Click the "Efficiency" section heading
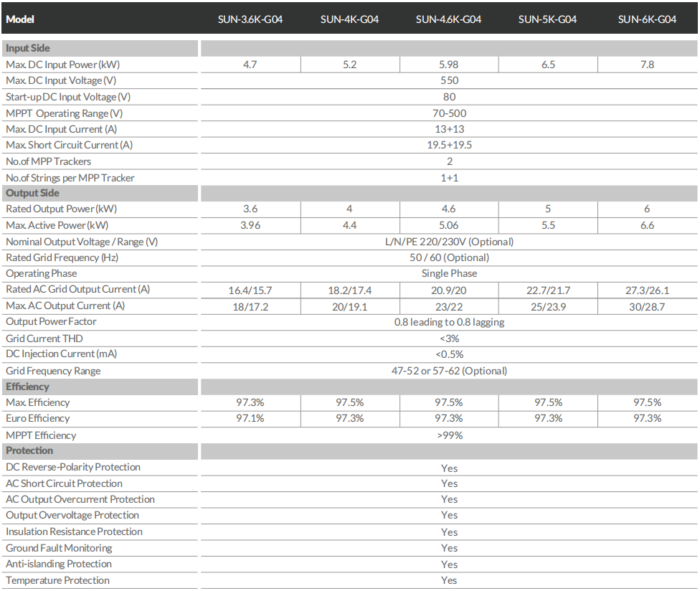 pos(27,387)
